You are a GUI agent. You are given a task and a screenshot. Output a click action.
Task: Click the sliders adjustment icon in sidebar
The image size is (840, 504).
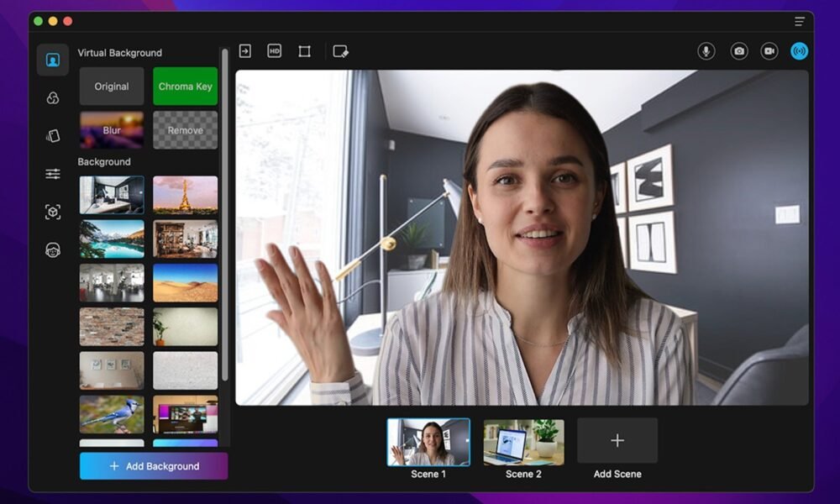click(x=53, y=174)
